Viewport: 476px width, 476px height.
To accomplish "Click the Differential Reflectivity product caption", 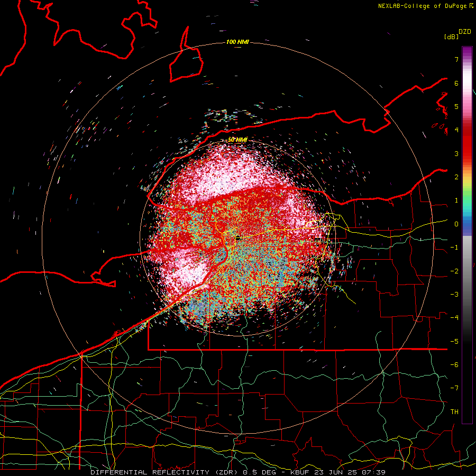I will pyautogui.click(x=238, y=472).
